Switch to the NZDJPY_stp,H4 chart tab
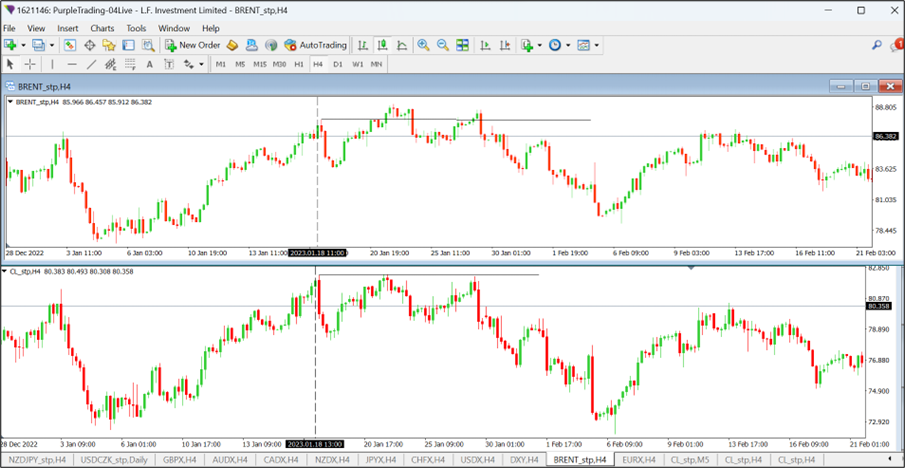This screenshot has height=468, width=905. point(37,460)
